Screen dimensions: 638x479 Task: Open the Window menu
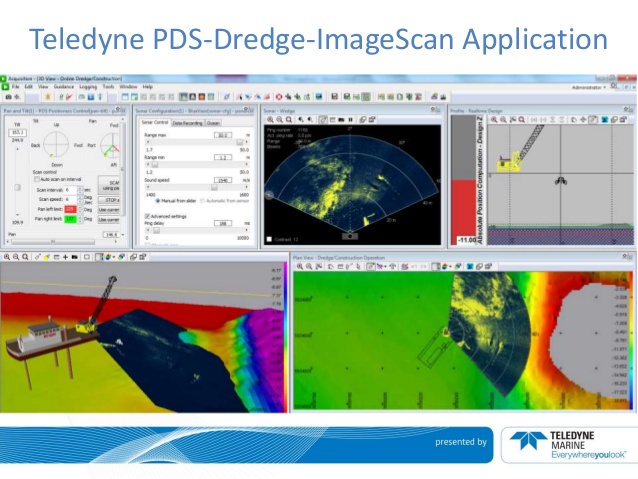128,87
